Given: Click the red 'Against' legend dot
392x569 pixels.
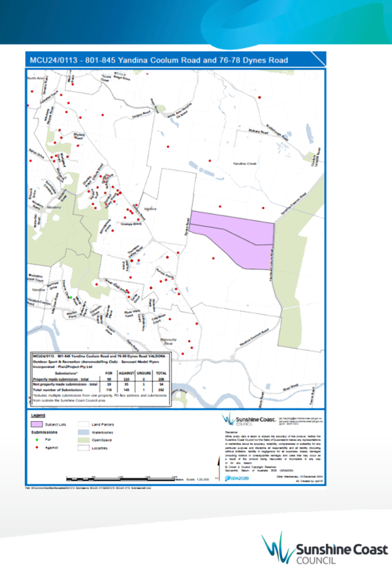Looking at the screenshot, I should click(37, 447).
